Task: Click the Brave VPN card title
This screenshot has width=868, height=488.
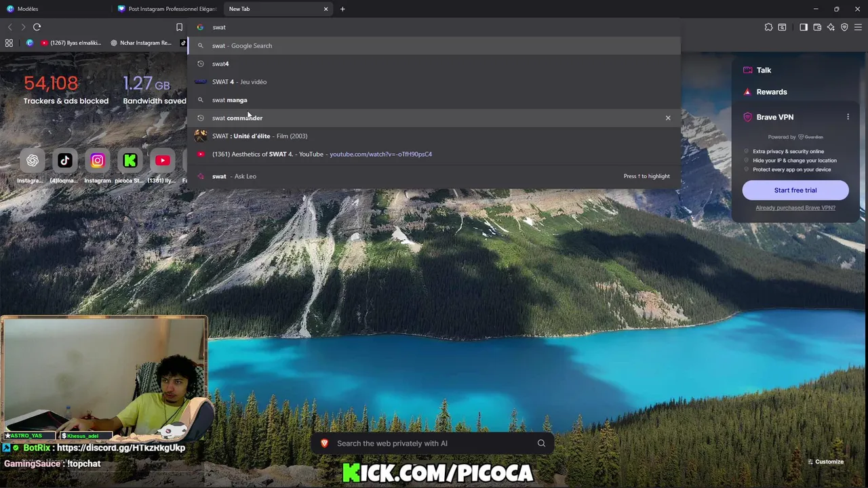Action: [775, 117]
